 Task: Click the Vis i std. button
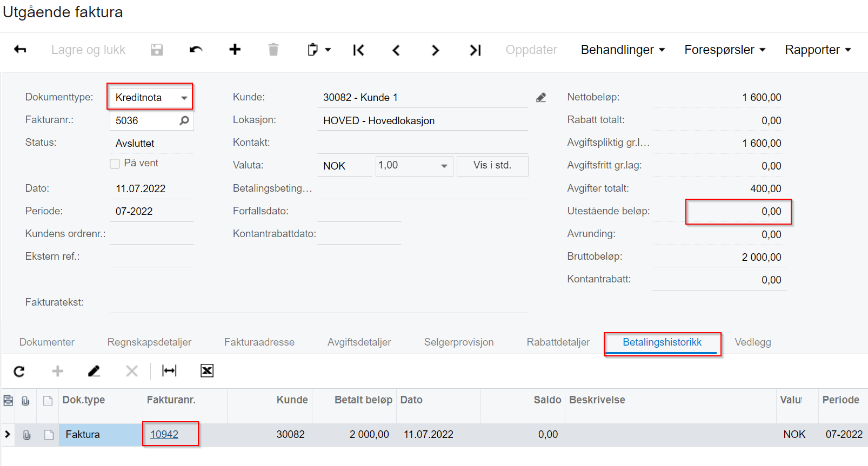[x=492, y=165]
